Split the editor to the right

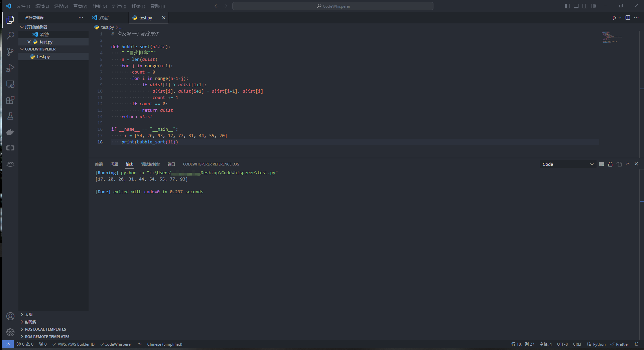coord(628,18)
